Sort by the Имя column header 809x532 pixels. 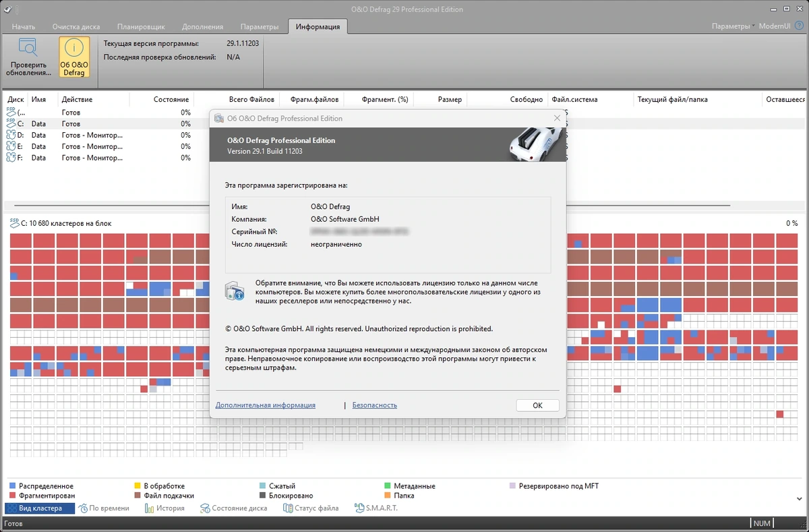coord(38,99)
